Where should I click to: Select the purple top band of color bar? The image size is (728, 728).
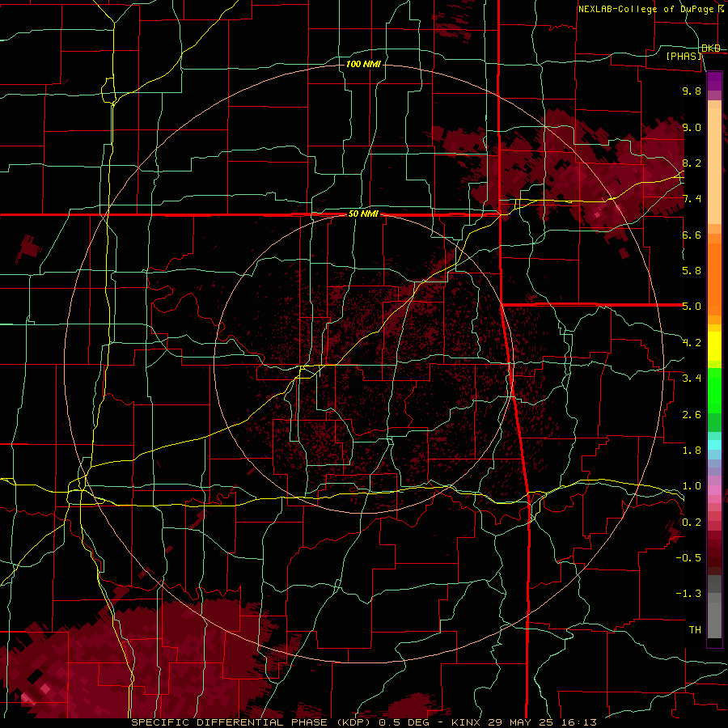[x=714, y=81]
